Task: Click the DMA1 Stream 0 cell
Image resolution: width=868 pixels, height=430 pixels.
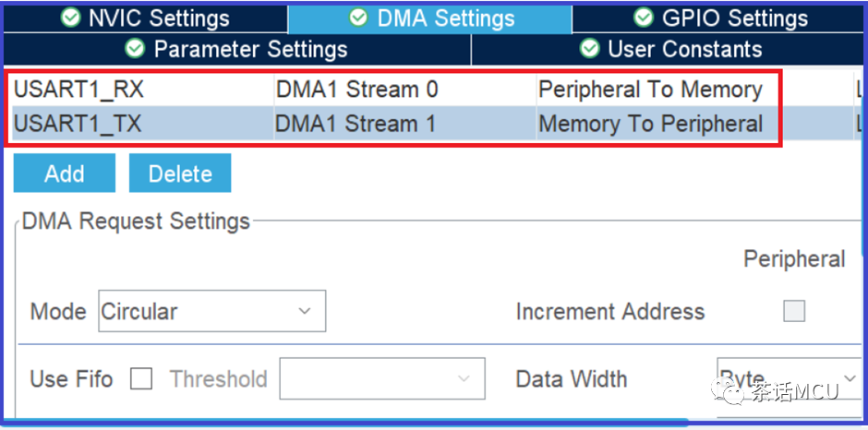Action: (404, 90)
